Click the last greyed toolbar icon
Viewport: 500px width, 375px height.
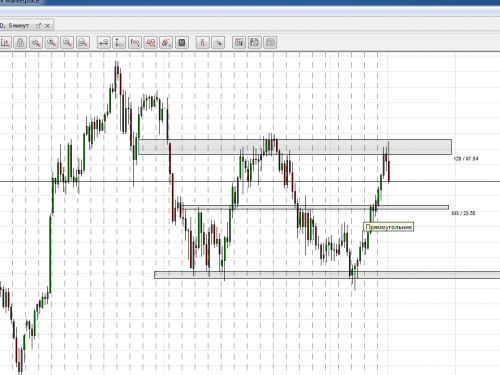pos(270,42)
